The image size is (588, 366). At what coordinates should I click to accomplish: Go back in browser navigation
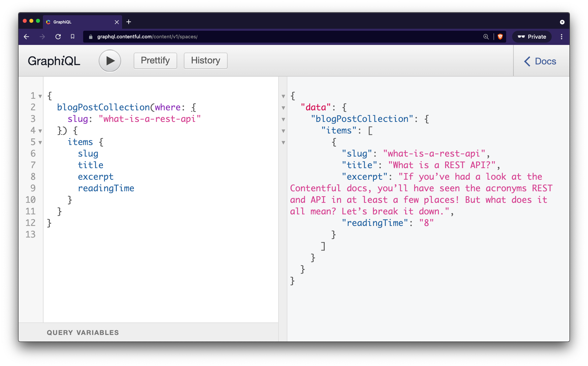pos(27,37)
